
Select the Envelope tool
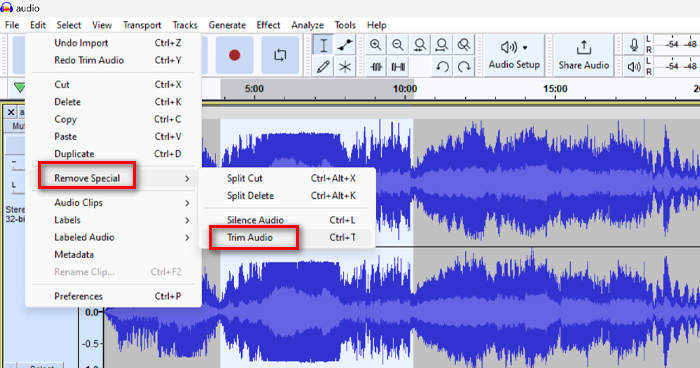click(x=345, y=45)
